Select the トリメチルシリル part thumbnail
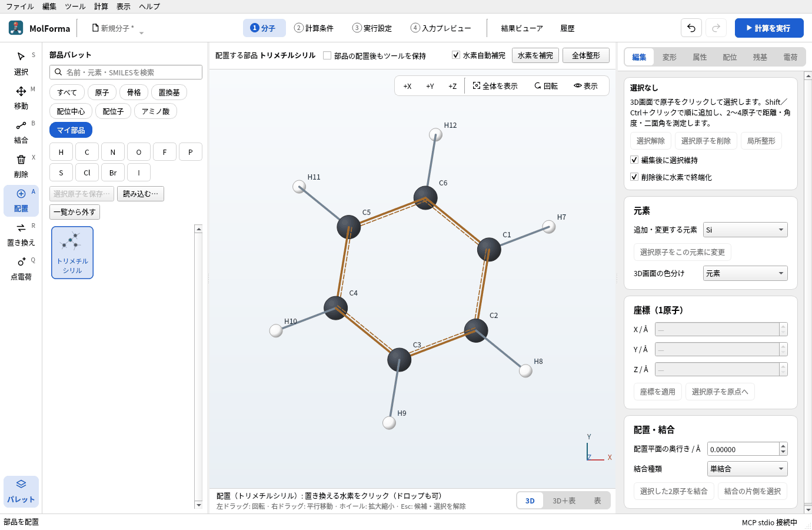 click(x=72, y=253)
